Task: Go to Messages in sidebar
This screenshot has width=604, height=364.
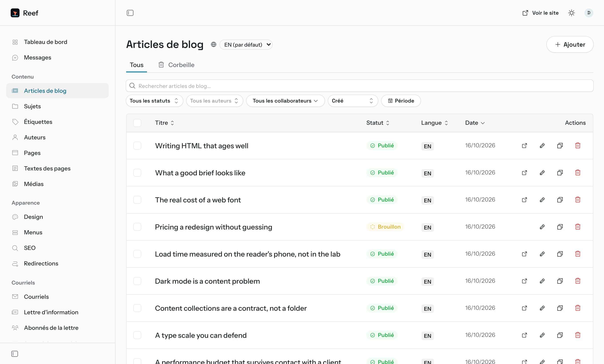Action: point(58,57)
